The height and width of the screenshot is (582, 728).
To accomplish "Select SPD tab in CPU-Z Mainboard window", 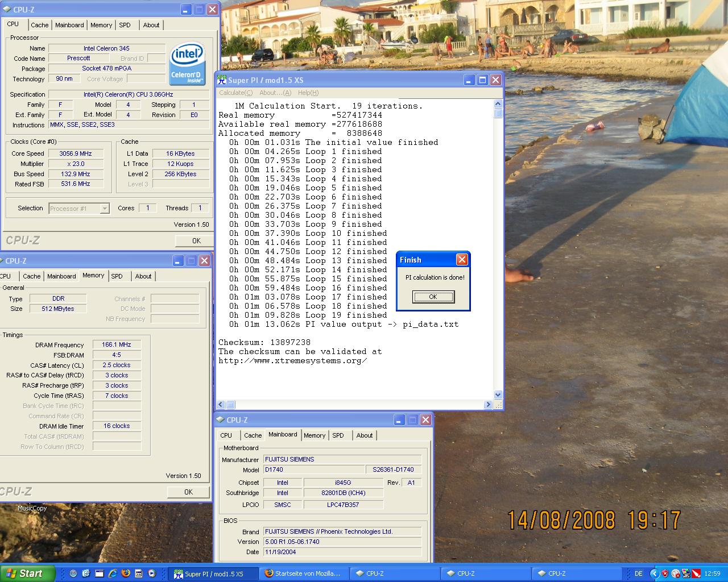I will [x=338, y=435].
